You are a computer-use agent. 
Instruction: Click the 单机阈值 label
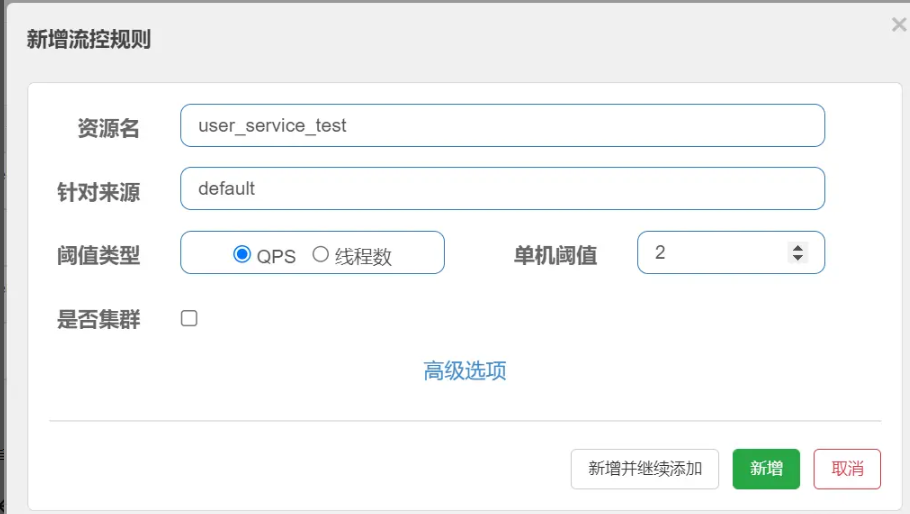[x=555, y=256]
